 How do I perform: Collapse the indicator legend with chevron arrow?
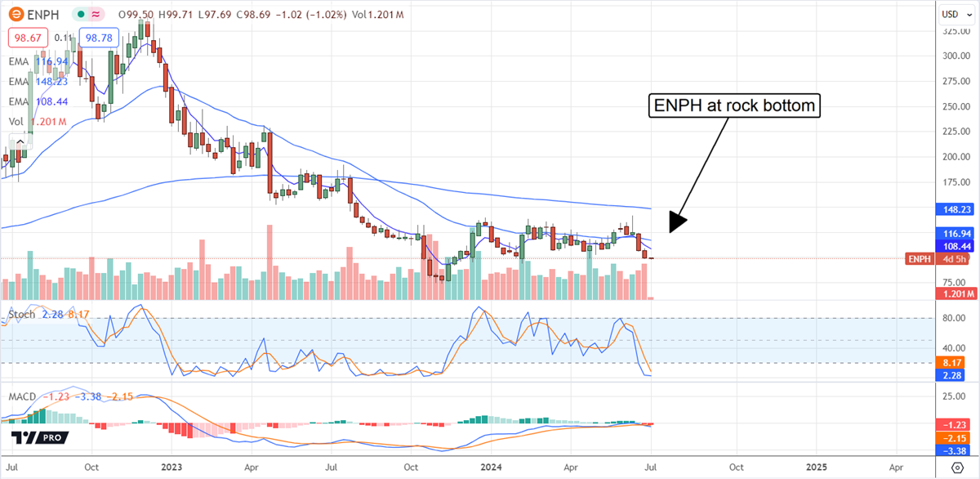pyautogui.click(x=18, y=142)
